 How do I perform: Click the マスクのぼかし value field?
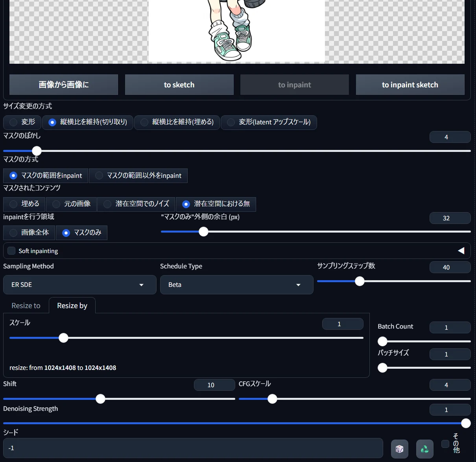pyautogui.click(x=450, y=137)
